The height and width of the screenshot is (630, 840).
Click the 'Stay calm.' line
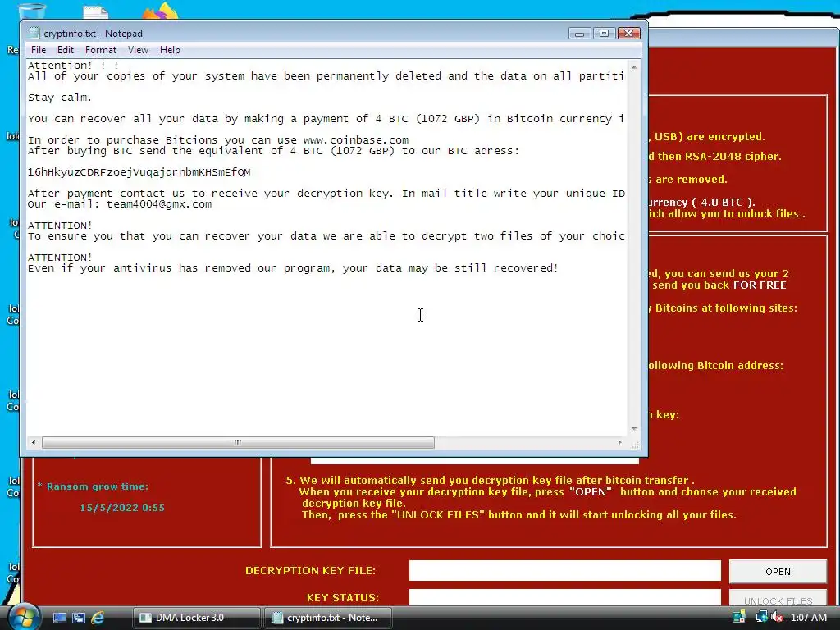point(59,98)
